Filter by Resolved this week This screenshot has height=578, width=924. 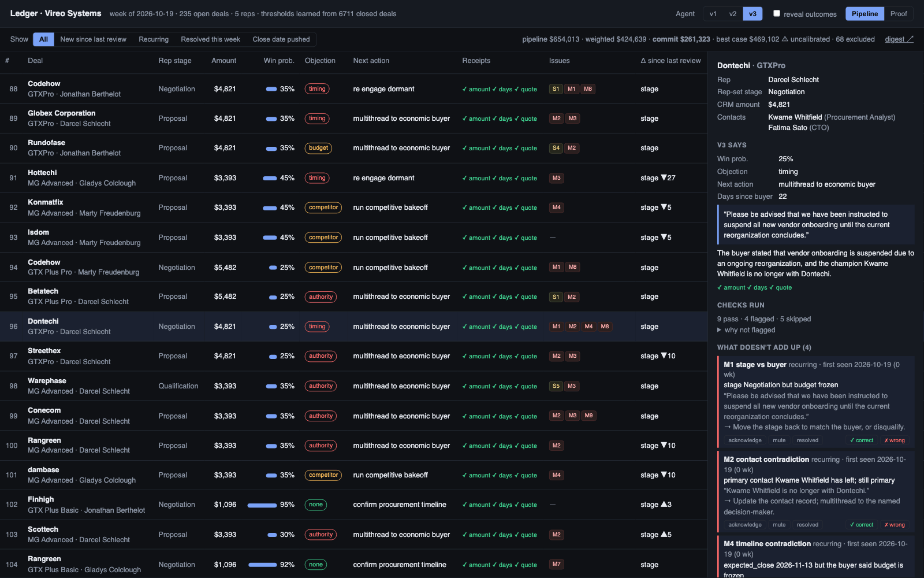click(x=210, y=39)
